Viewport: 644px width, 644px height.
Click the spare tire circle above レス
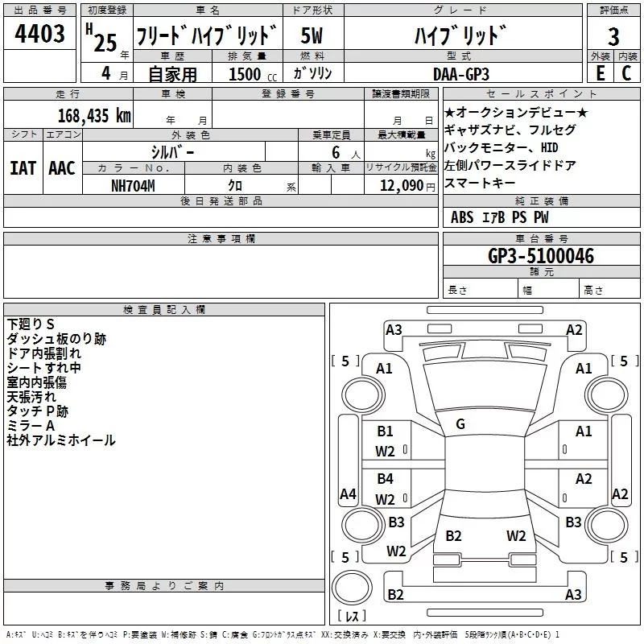pos(352,588)
